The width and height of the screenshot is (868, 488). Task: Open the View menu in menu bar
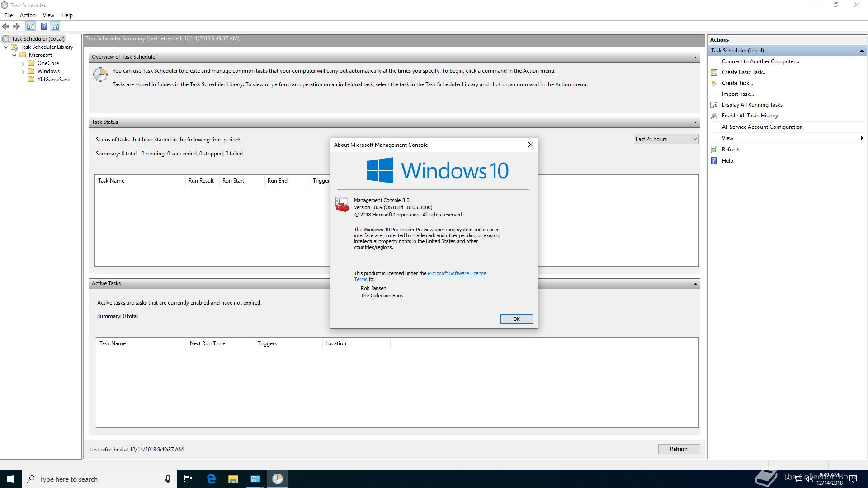pos(48,15)
